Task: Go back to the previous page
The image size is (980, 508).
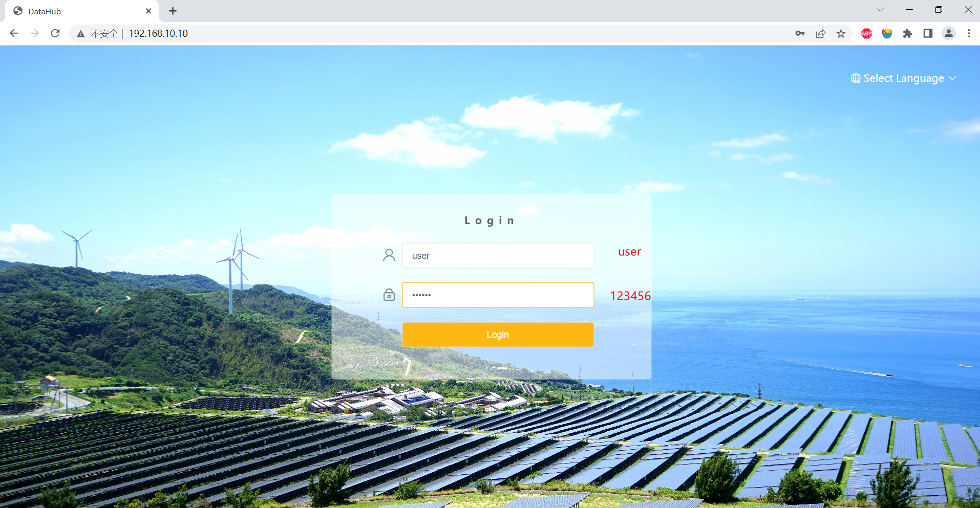Action: click(x=14, y=34)
